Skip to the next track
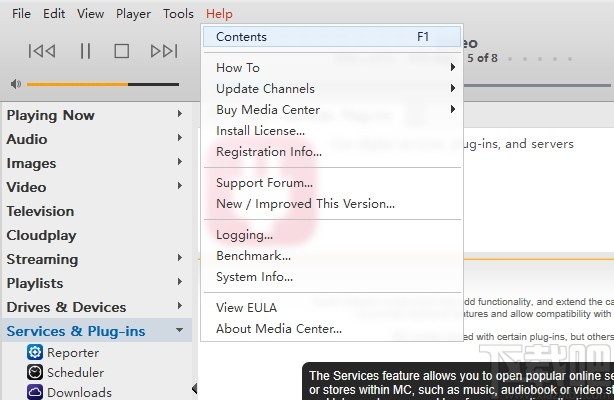 pos(163,51)
